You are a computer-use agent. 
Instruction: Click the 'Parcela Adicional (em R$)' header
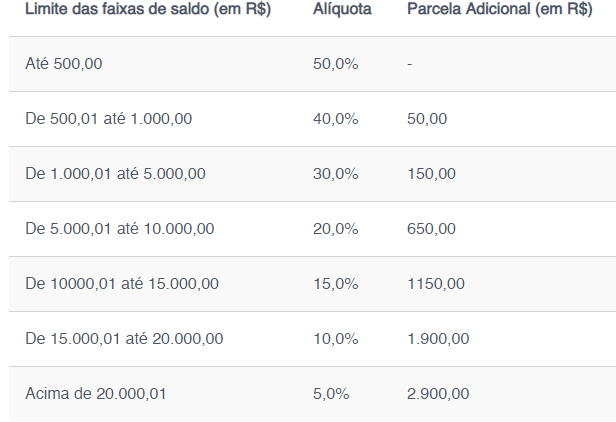click(x=499, y=9)
